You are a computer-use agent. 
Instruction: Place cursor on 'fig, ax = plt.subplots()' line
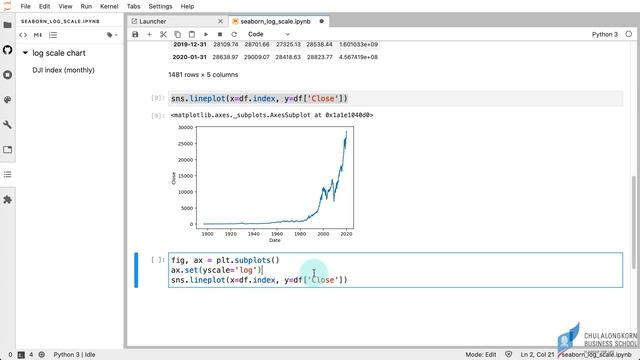click(x=225, y=260)
